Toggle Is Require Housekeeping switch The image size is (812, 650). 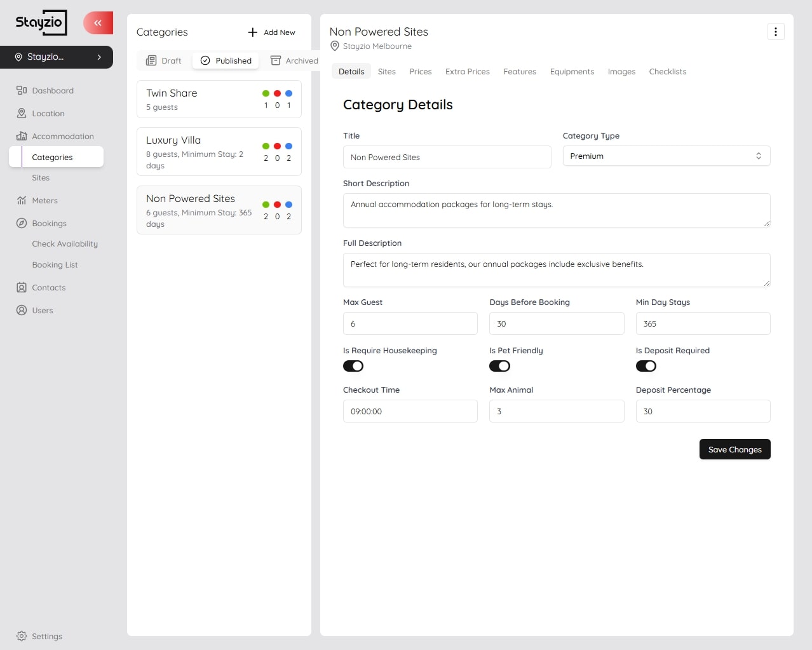click(x=353, y=366)
